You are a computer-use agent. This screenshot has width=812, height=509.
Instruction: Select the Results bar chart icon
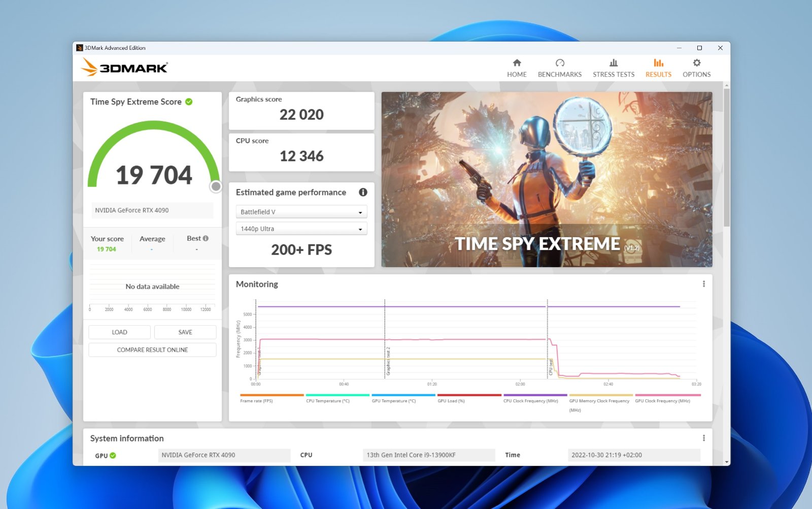[x=658, y=63]
